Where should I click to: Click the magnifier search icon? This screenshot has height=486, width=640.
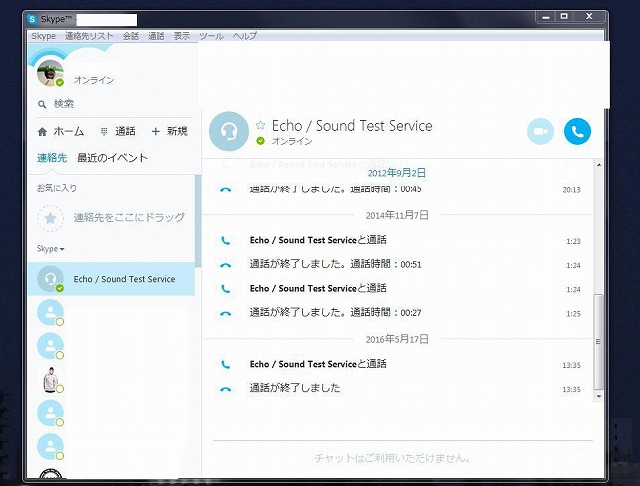[42, 104]
